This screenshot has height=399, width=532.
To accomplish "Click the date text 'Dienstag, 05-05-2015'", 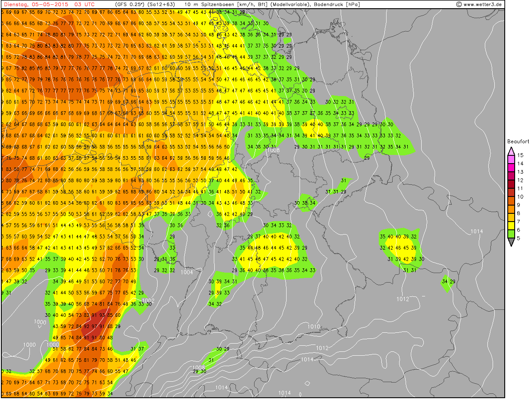I will click(35, 4).
